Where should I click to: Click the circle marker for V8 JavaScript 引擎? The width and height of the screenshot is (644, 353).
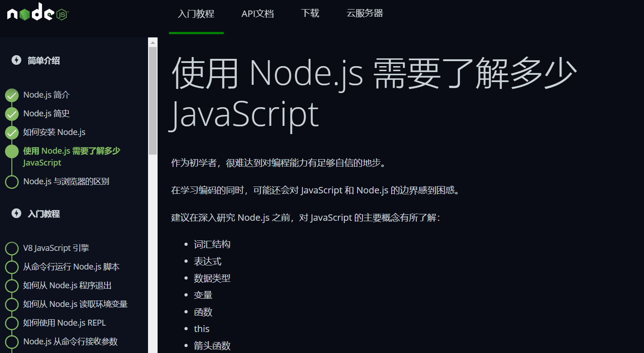12,249
